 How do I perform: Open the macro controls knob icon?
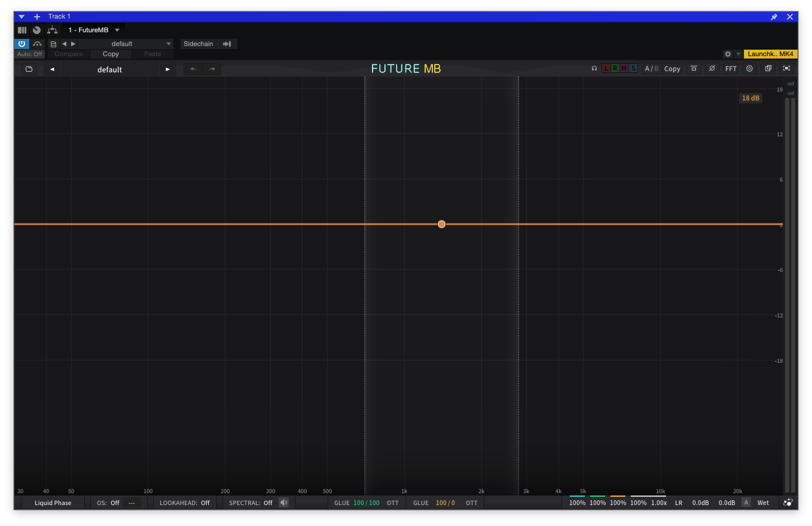(37, 30)
